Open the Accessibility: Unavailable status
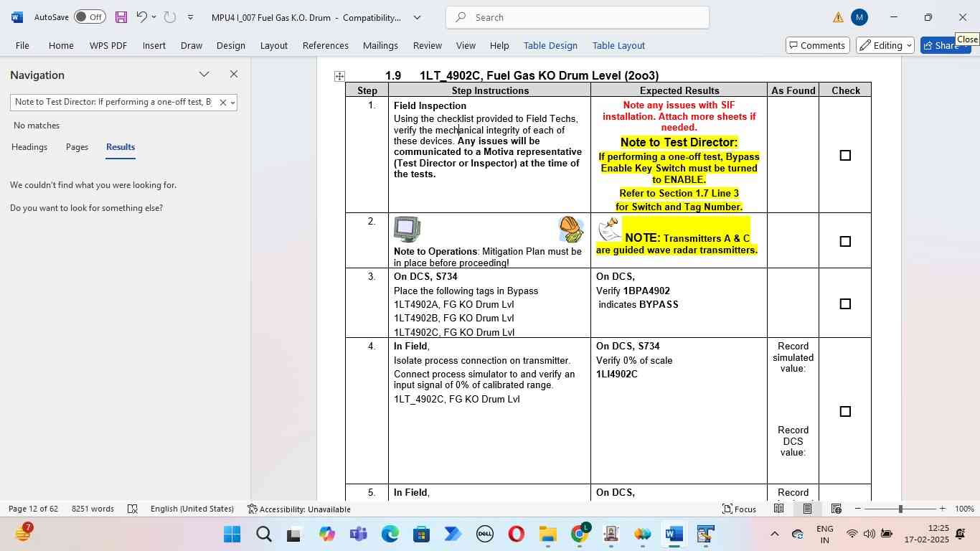980x551 pixels. tap(298, 509)
